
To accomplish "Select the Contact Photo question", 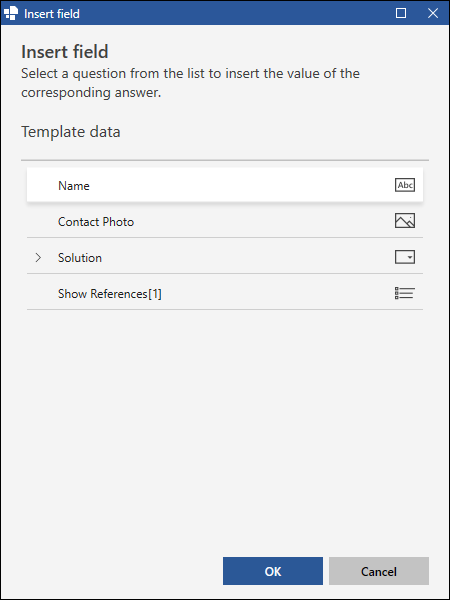I will point(225,222).
